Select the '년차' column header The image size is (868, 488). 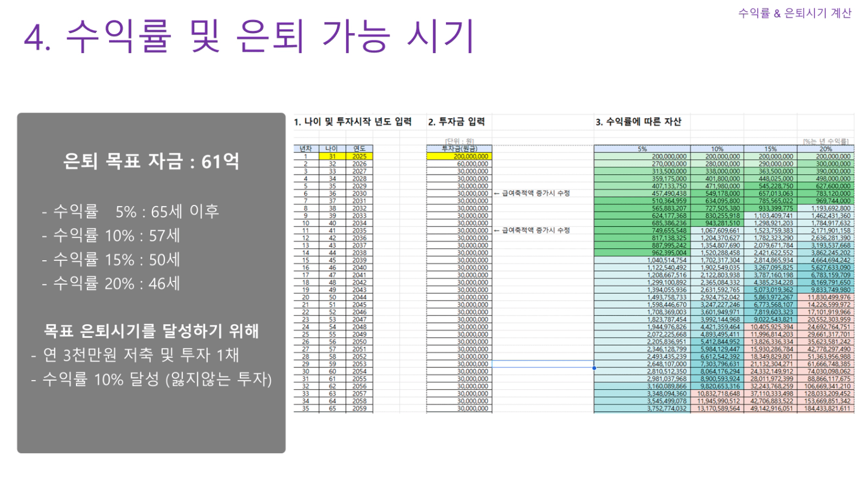tap(306, 148)
